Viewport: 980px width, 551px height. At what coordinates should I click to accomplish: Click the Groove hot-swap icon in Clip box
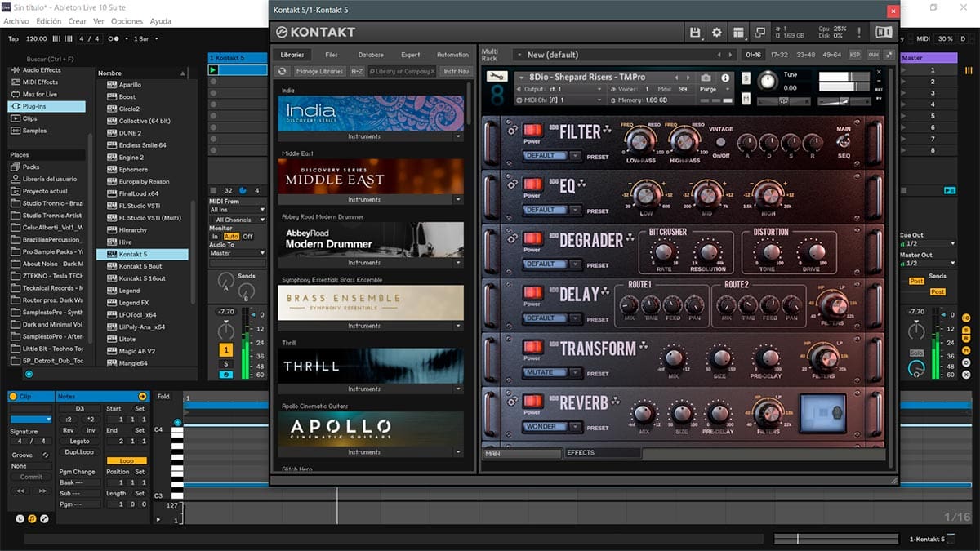point(45,455)
